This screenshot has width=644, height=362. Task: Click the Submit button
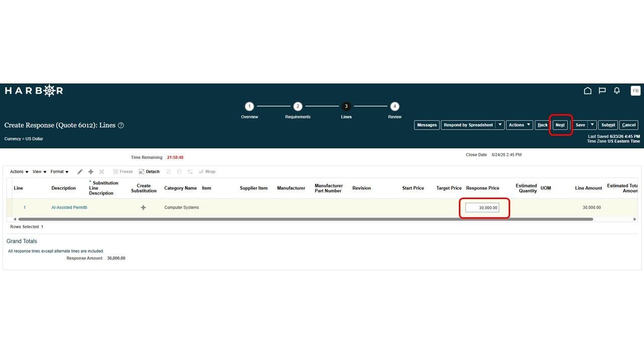coord(608,125)
